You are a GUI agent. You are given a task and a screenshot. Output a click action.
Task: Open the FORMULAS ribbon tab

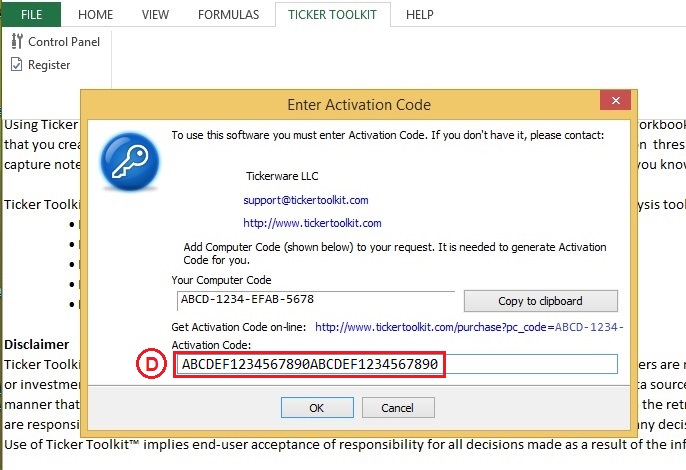point(228,14)
